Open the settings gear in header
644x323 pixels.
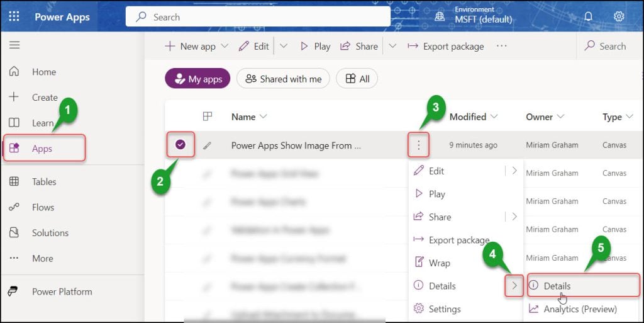click(619, 16)
